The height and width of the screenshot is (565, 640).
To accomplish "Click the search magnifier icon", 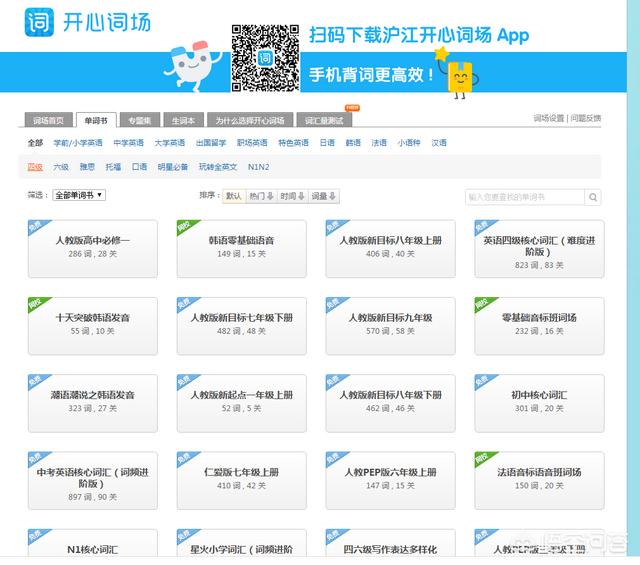I will coord(593,197).
